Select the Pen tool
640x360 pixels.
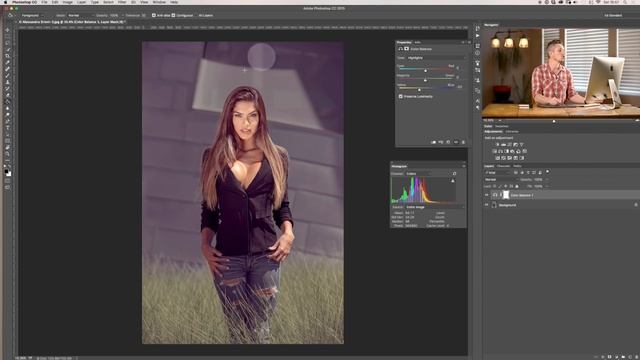(7, 121)
